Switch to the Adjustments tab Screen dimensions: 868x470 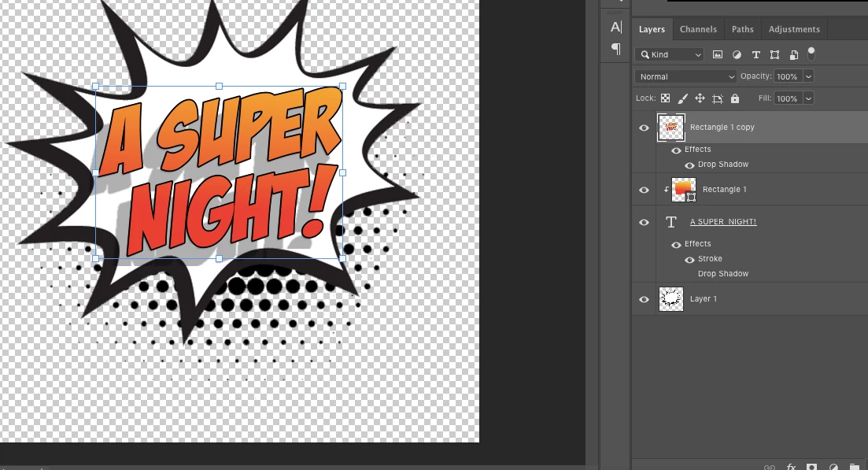(x=794, y=29)
